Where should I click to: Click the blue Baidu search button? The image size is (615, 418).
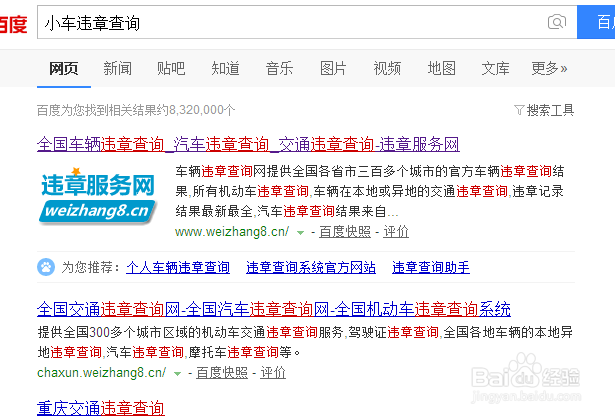coord(596,22)
